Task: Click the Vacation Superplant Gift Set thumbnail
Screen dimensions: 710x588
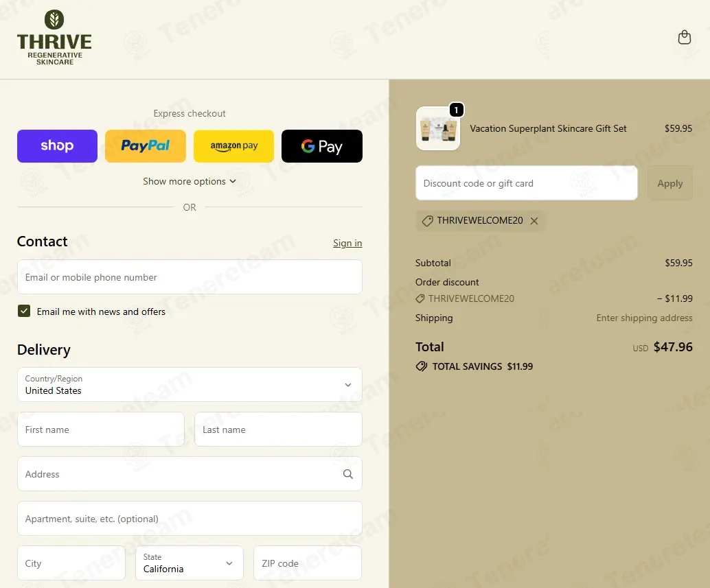Action: [438, 128]
